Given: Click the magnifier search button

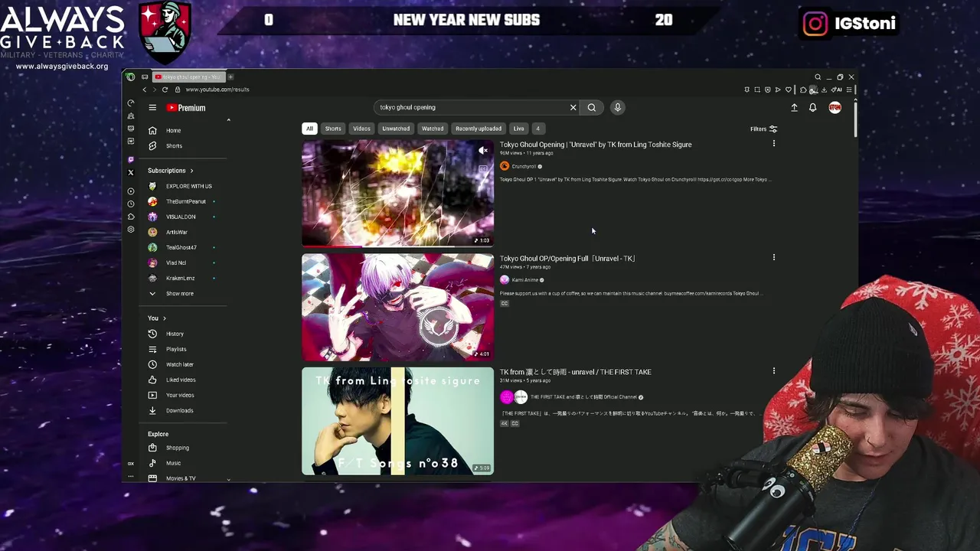Looking at the screenshot, I should [x=591, y=107].
